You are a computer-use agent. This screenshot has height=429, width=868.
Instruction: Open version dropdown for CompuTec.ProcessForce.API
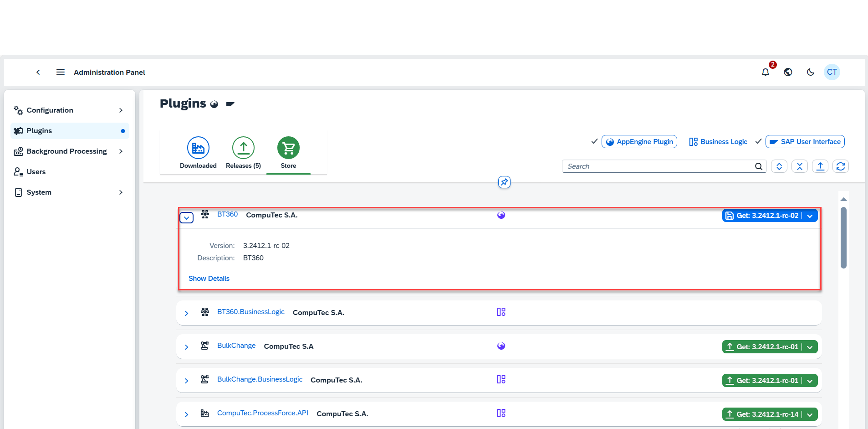[x=810, y=414]
